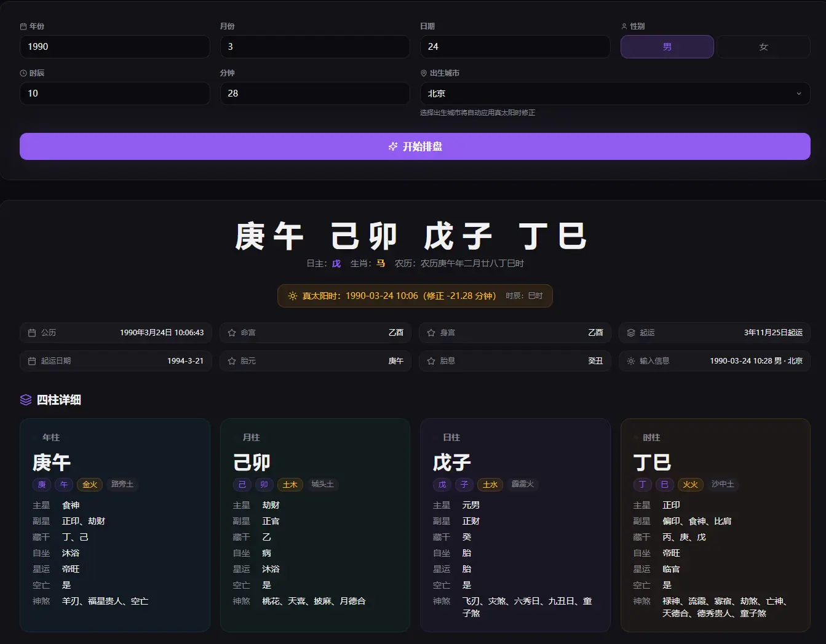Click the 日柱 card heading
The width and height of the screenshot is (826, 644).
tap(451, 438)
